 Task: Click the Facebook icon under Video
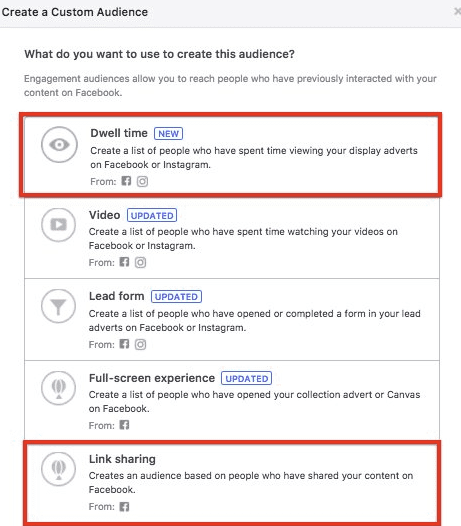point(124,262)
